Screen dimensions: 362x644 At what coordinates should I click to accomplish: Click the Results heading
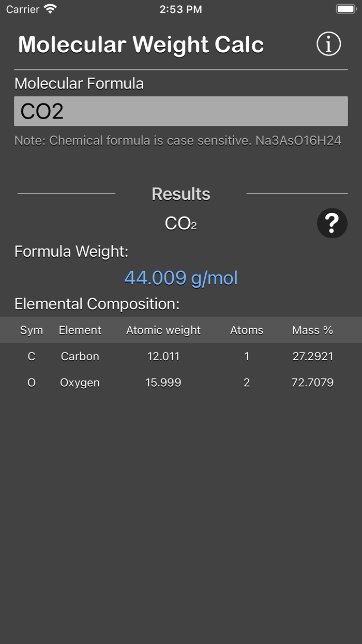181,194
